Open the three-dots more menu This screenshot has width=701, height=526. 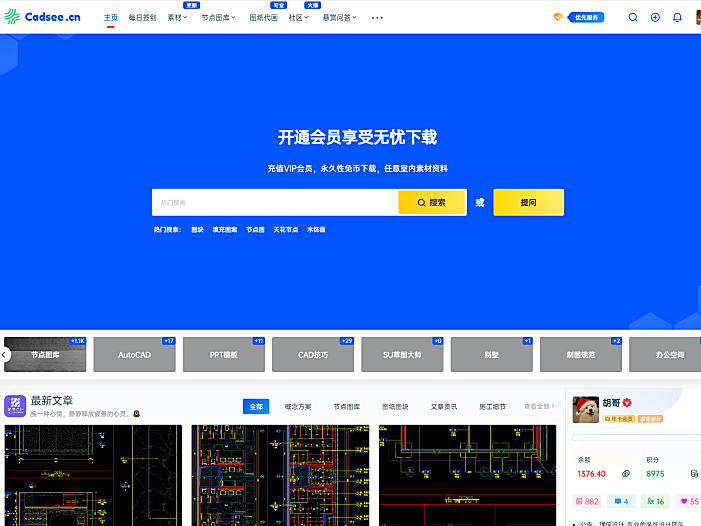(x=377, y=18)
